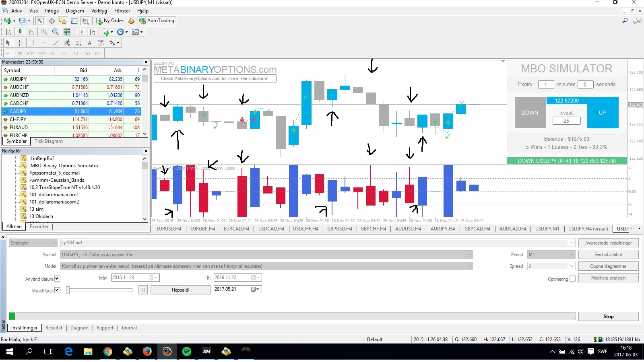Open the expert file dropdown try 644.ex4

318,243
